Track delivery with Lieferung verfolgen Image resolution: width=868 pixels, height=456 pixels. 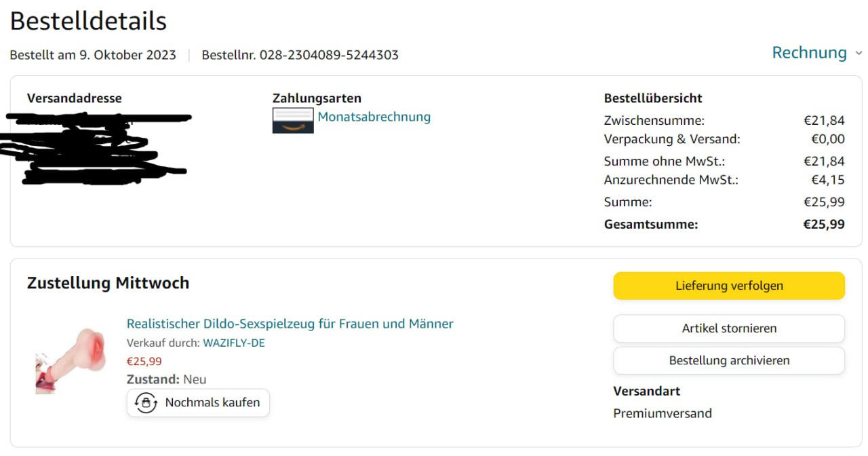click(729, 286)
